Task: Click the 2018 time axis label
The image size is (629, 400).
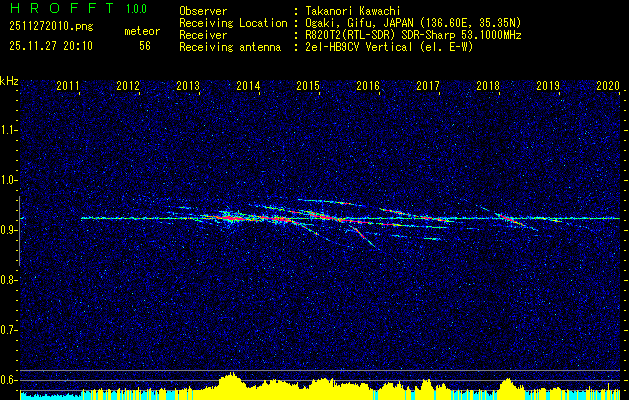Action: [x=488, y=85]
